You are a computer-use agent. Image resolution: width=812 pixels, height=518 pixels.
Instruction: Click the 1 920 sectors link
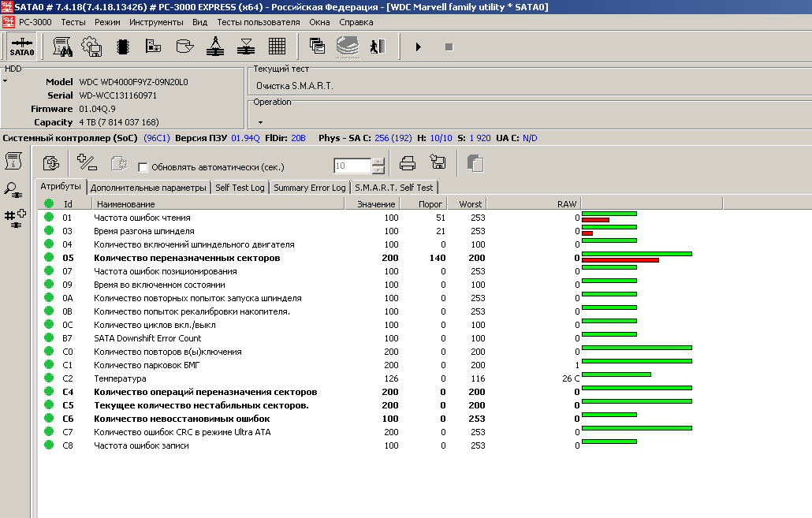(x=480, y=138)
